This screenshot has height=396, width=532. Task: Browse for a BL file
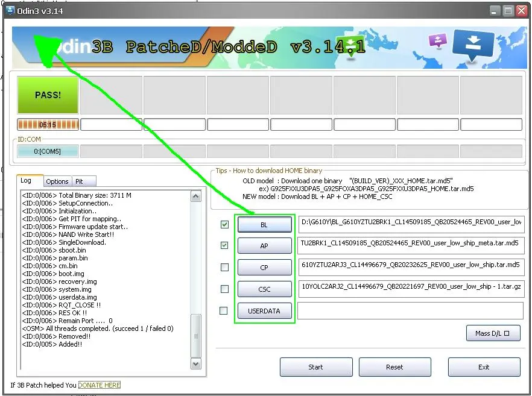[x=264, y=224]
